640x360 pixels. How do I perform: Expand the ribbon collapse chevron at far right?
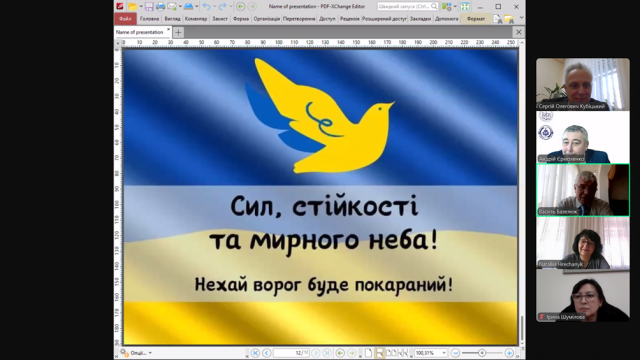(x=521, y=18)
